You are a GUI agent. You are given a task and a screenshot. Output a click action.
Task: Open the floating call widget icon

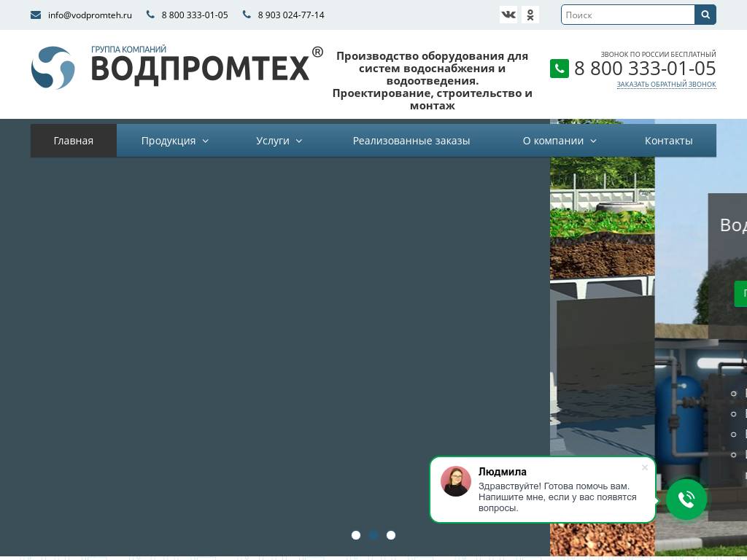tap(686, 499)
